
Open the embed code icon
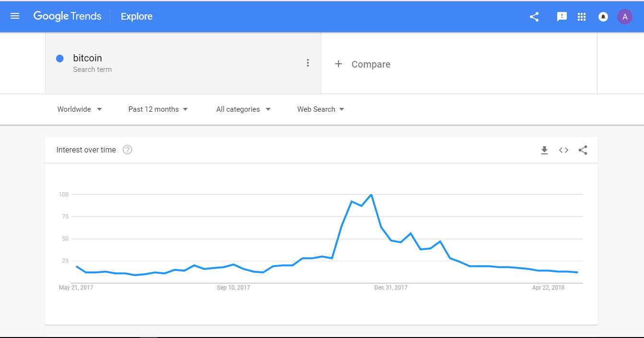(563, 150)
